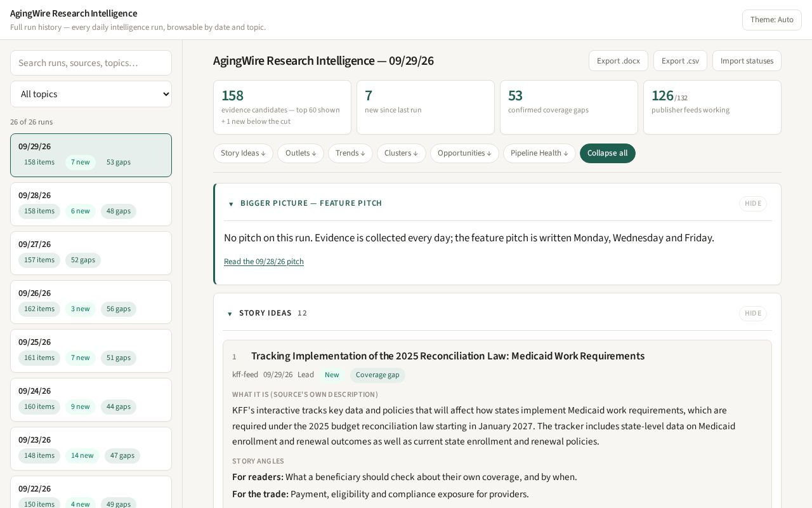812x508 pixels.
Task: Collapse the Bigger Picture section triangle
Action: (x=231, y=204)
